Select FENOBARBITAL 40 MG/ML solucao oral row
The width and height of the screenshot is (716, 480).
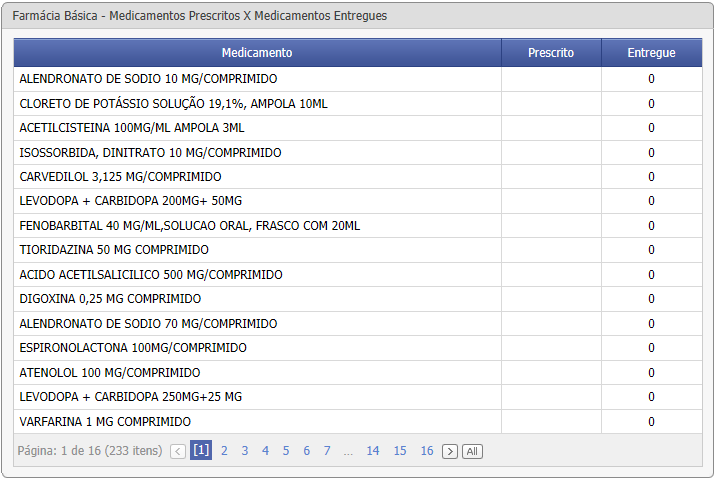point(358,226)
